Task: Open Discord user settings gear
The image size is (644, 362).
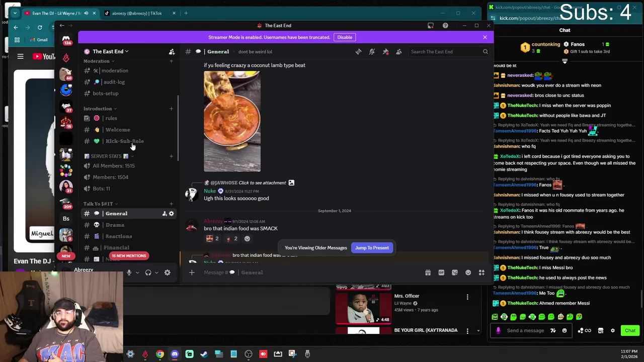Action: [x=167, y=273]
